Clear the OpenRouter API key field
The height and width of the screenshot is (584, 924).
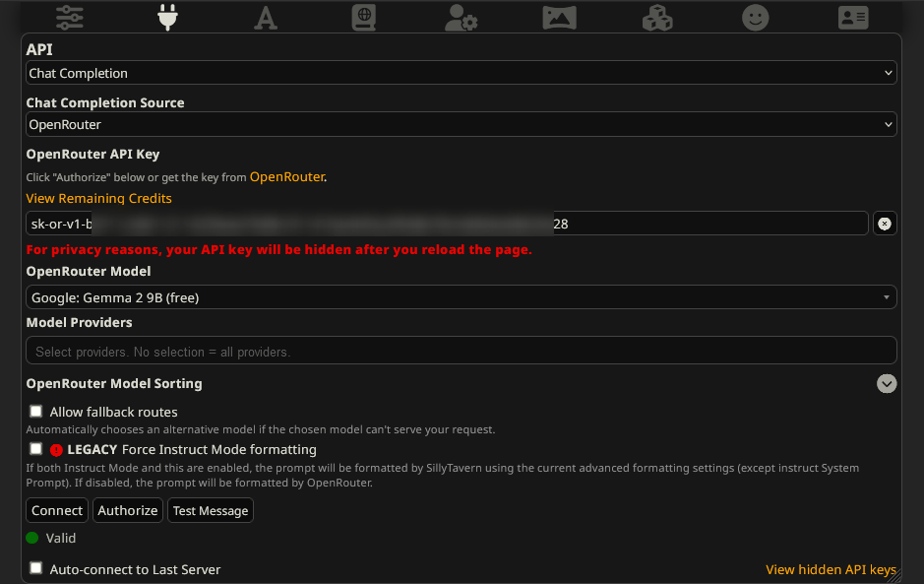pos(884,224)
